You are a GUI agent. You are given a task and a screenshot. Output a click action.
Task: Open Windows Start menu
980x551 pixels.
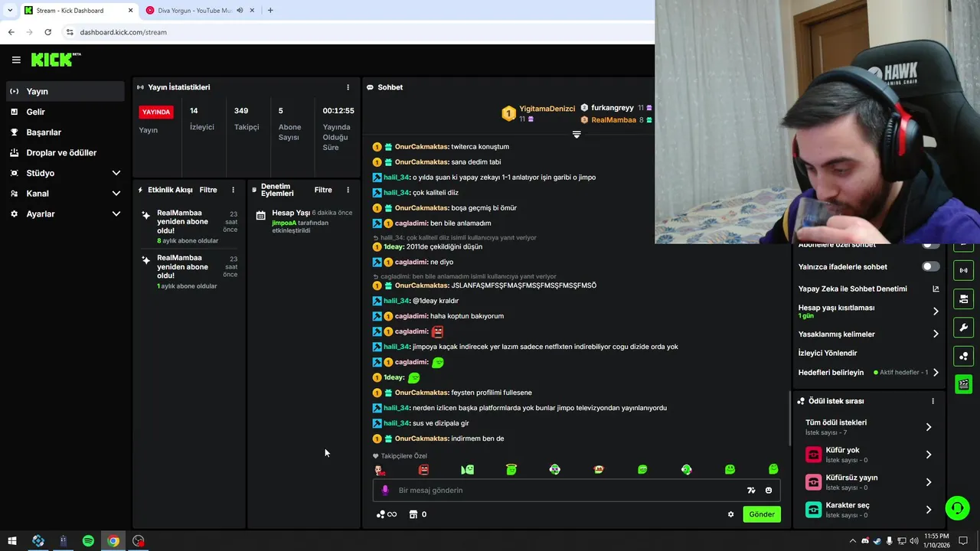12,541
